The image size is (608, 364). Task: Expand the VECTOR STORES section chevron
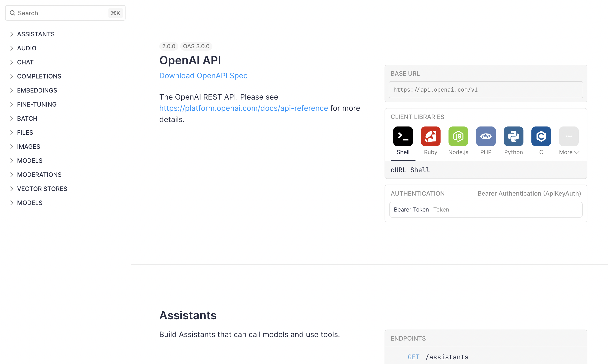(x=11, y=189)
